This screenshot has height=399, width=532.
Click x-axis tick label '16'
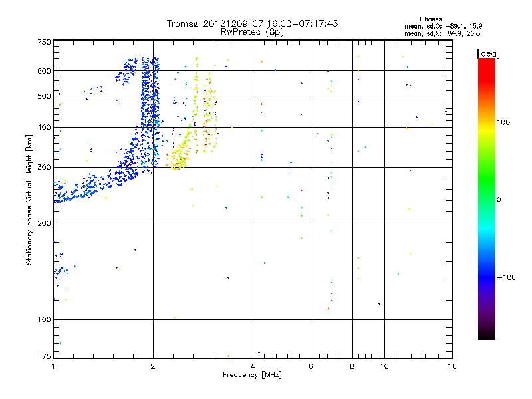452,366
